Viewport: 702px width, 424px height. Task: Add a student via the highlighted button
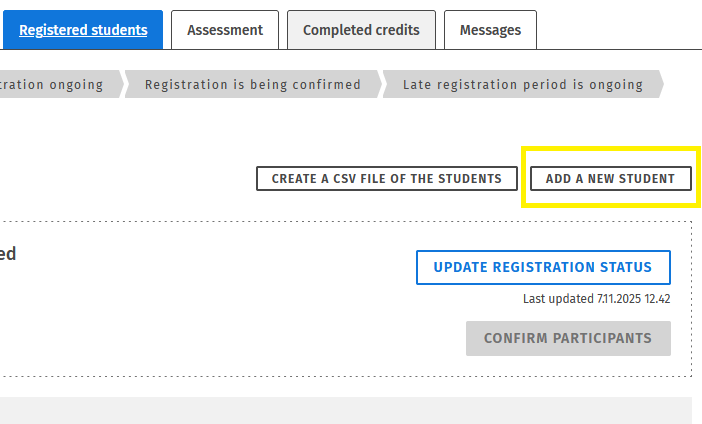click(610, 179)
